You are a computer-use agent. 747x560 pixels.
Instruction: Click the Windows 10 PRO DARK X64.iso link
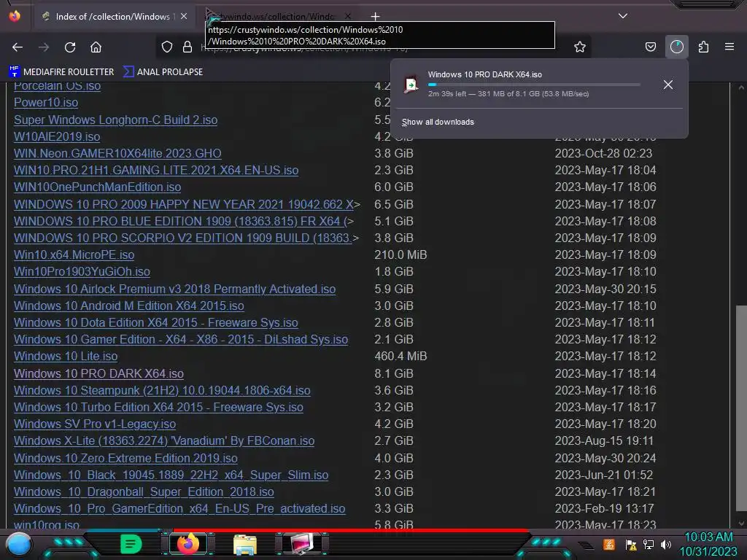(98, 373)
